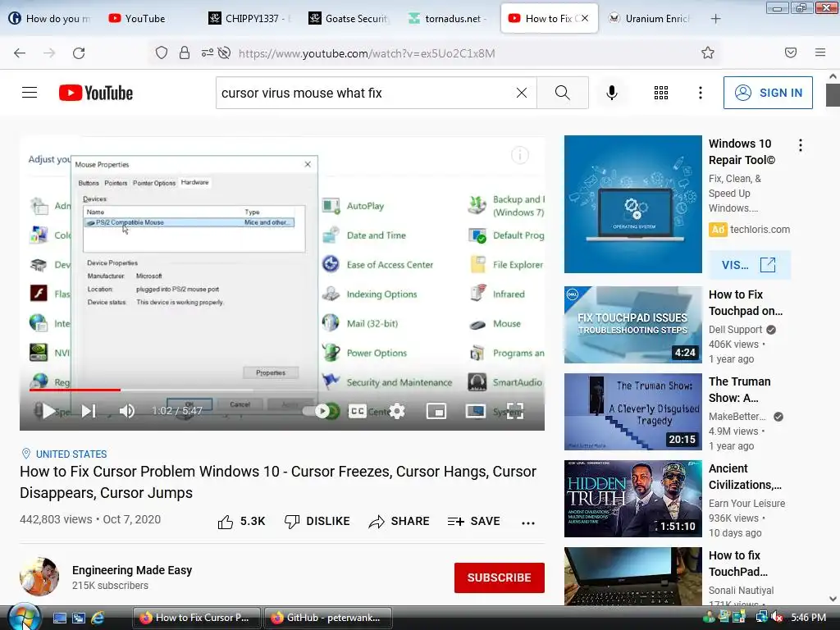Open 'Ancient Civilizations' video title
Screen dimensions: 840x630
coord(745,477)
